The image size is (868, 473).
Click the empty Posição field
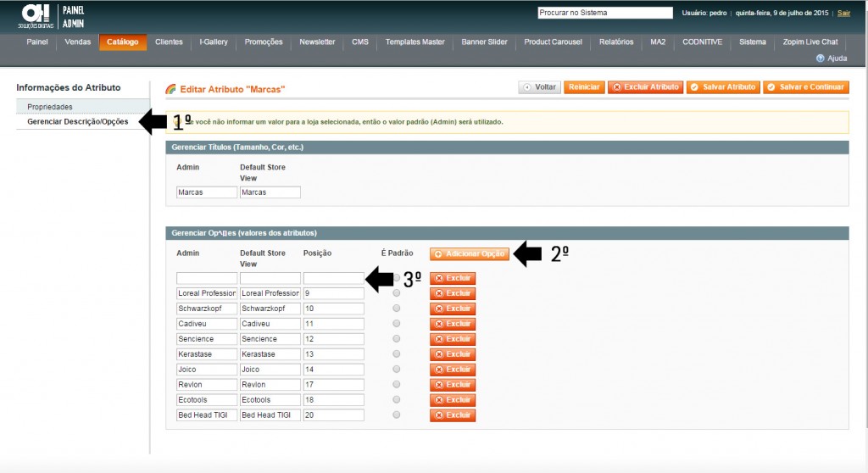pos(334,278)
